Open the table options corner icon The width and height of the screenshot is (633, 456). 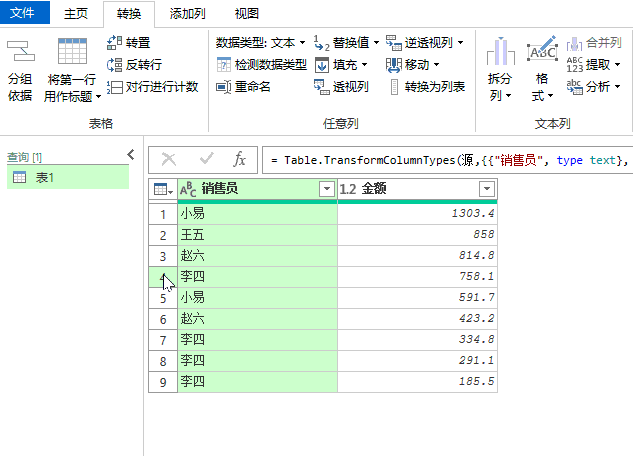(x=163, y=189)
